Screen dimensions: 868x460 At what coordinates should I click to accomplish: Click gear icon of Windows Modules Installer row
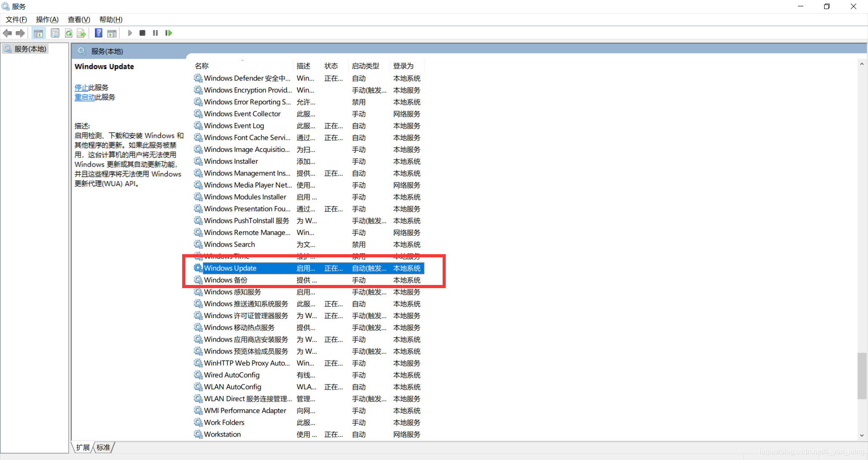[x=198, y=197]
